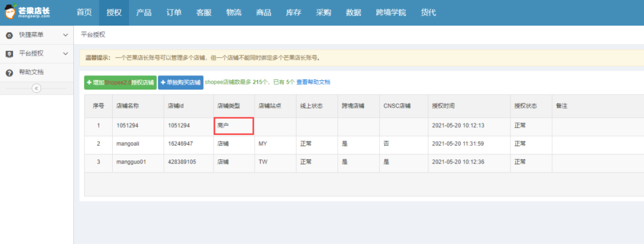This screenshot has height=244, width=644.
Task: Click the 平台授权 shield icon in sidebar
Action: pyautogui.click(x=9, y=54)
